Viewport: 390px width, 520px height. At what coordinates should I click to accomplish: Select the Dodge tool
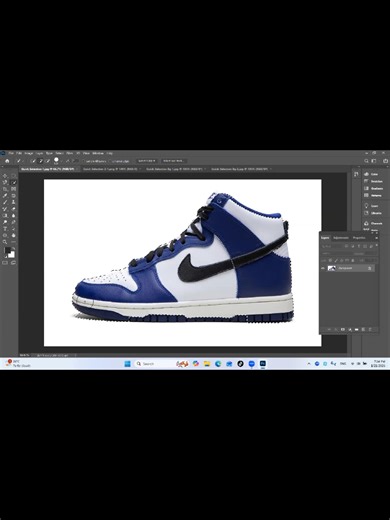tap(5, 222)
